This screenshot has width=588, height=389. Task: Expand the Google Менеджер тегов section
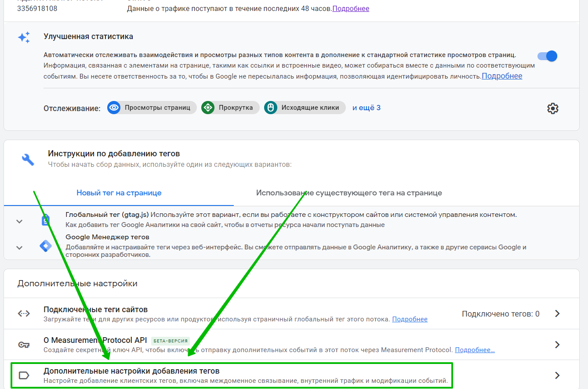[x=19, y=248]
